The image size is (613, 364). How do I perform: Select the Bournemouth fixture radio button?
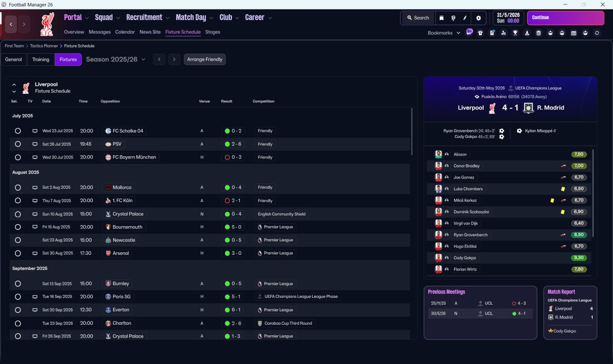[x=18, y=227]
